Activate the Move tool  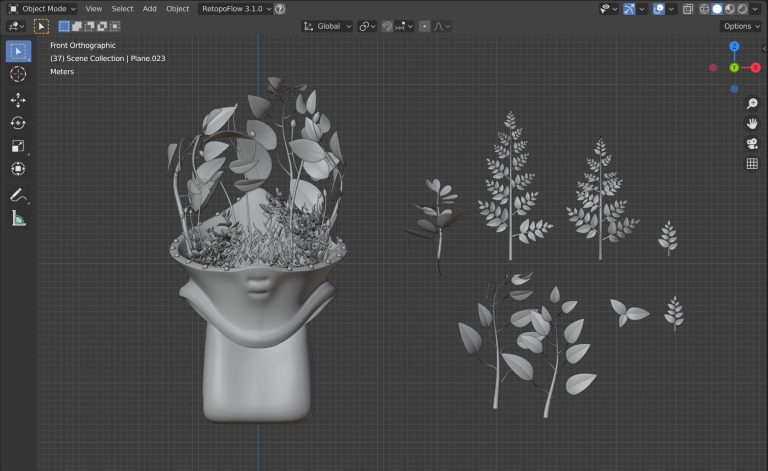(x=18, y=99)
